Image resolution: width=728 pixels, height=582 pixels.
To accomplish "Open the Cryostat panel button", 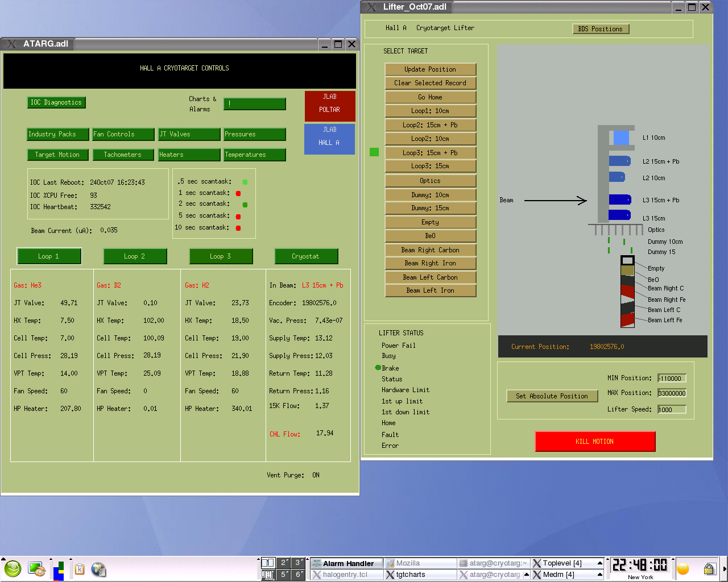I will pos(306,256).
